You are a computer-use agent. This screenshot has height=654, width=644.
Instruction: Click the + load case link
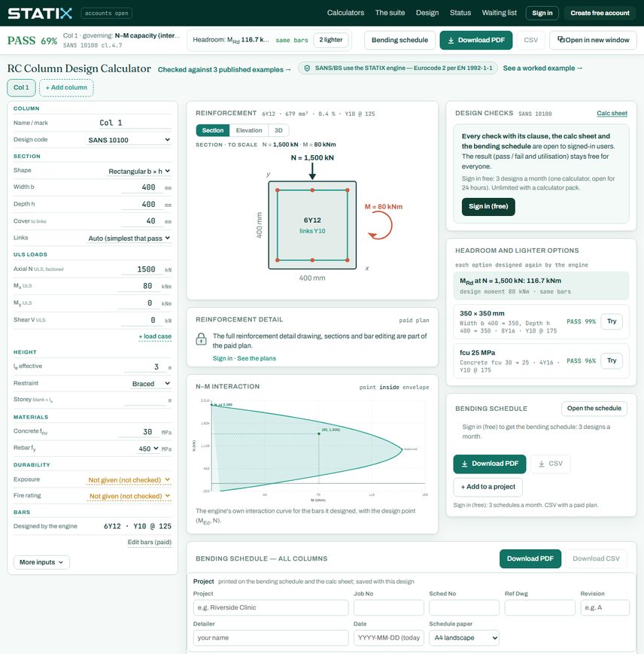(155, 336)
